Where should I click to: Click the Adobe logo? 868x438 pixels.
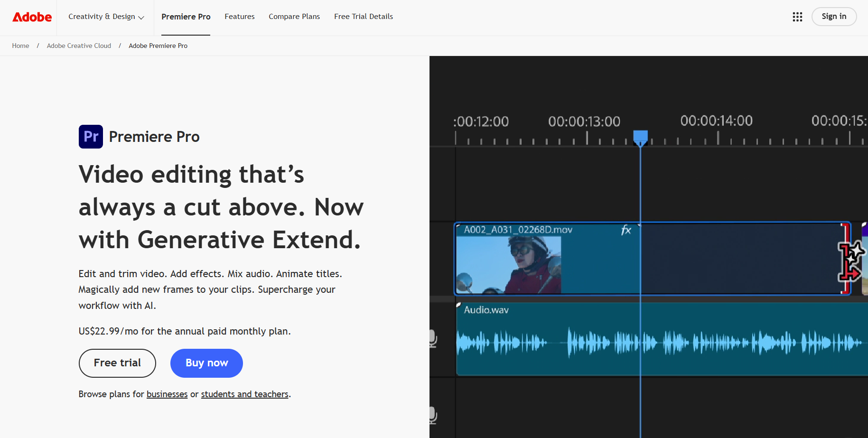point(32,17)
